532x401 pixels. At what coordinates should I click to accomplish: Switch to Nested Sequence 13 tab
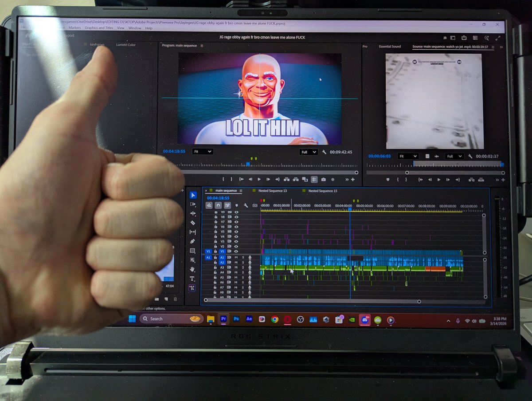273,191
